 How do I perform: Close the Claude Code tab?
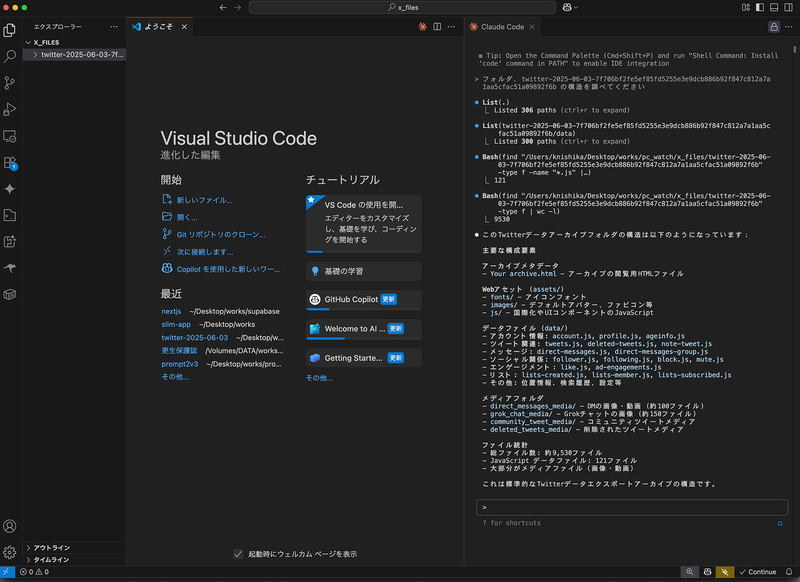532,27
